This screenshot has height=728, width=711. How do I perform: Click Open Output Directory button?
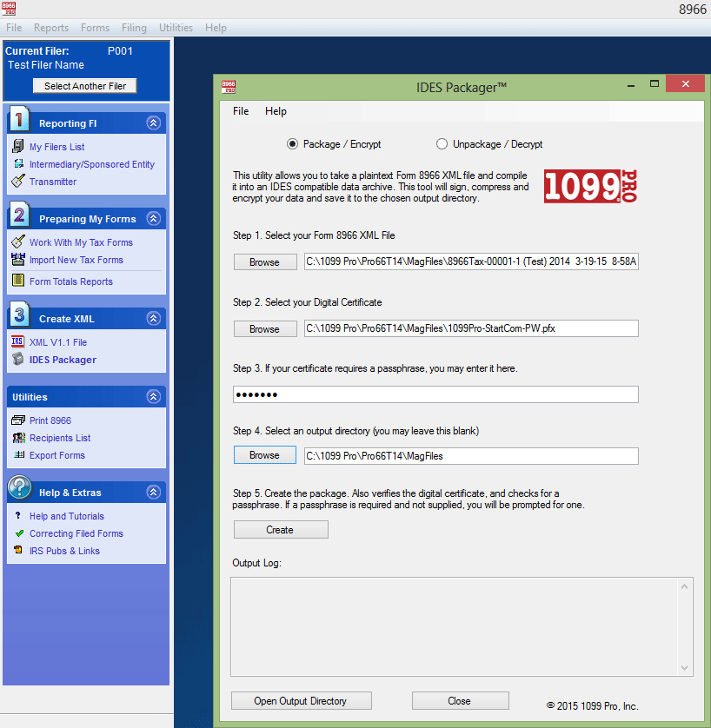301,700
